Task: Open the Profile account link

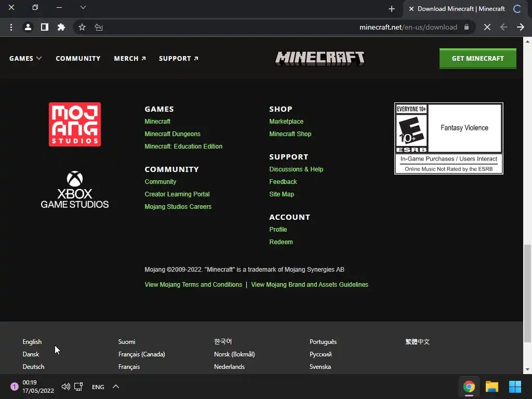Action: (278, 230)
